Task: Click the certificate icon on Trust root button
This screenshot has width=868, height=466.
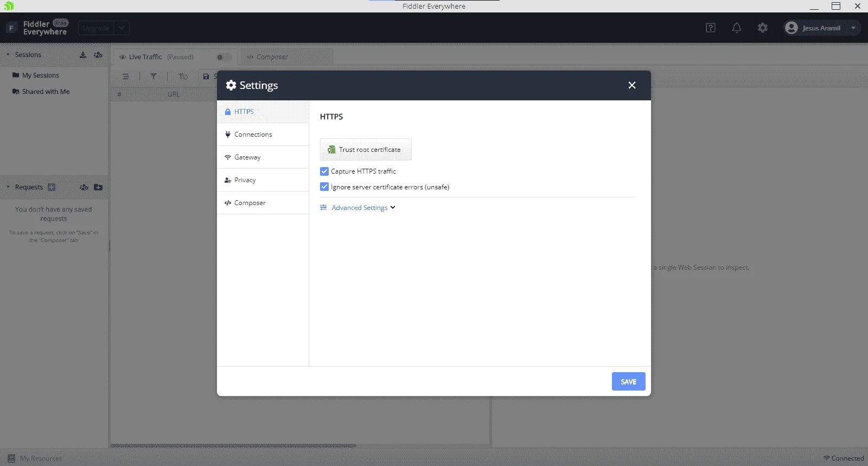Action: click(331, 150)
